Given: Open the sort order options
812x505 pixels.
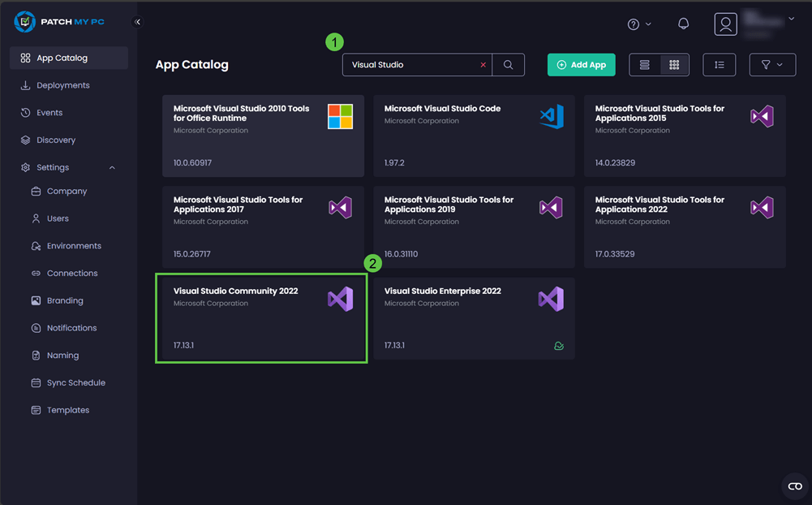Looking at the screenshot, I should (x=720, y=65).
